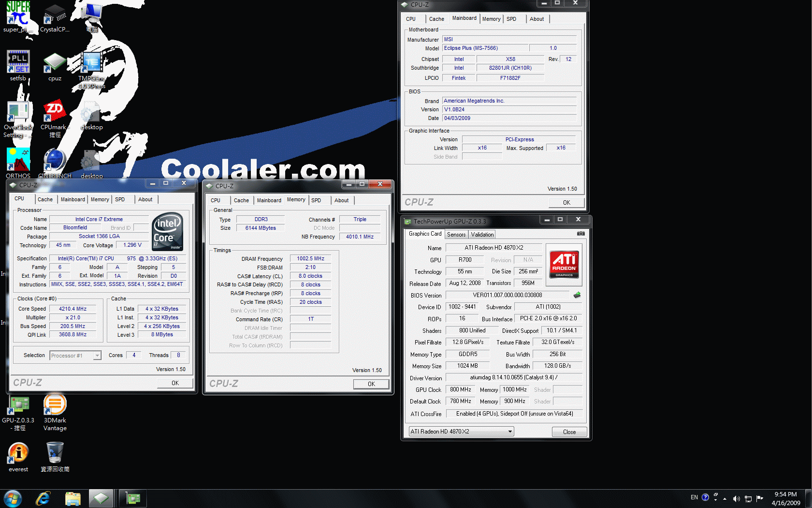Image resolution: width=812 pixels, height=508 pixels.
Task: Click OK in CPU-Z Mainboard window
Action: (x=566, y=203)
